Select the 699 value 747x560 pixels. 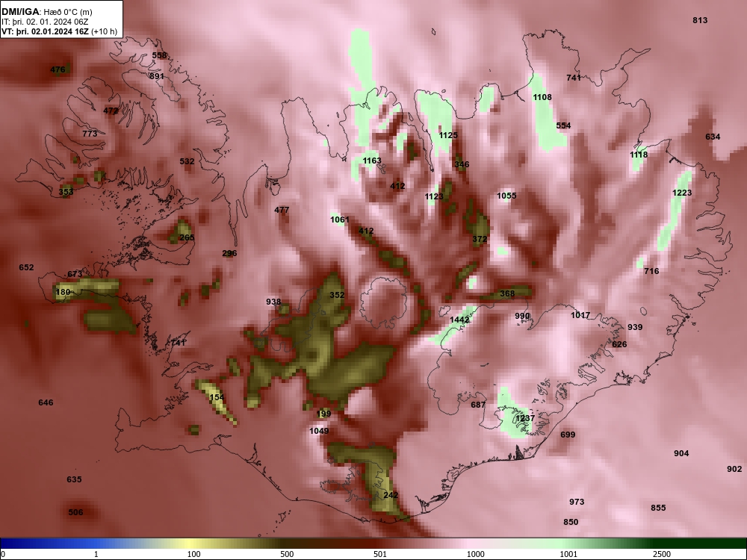(568, 435)
